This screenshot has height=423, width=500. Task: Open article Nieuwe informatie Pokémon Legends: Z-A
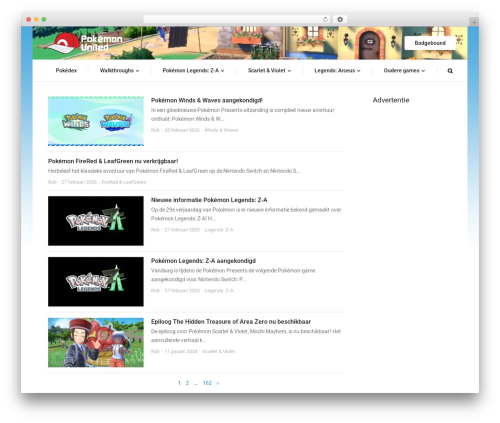tap(209, 200)
